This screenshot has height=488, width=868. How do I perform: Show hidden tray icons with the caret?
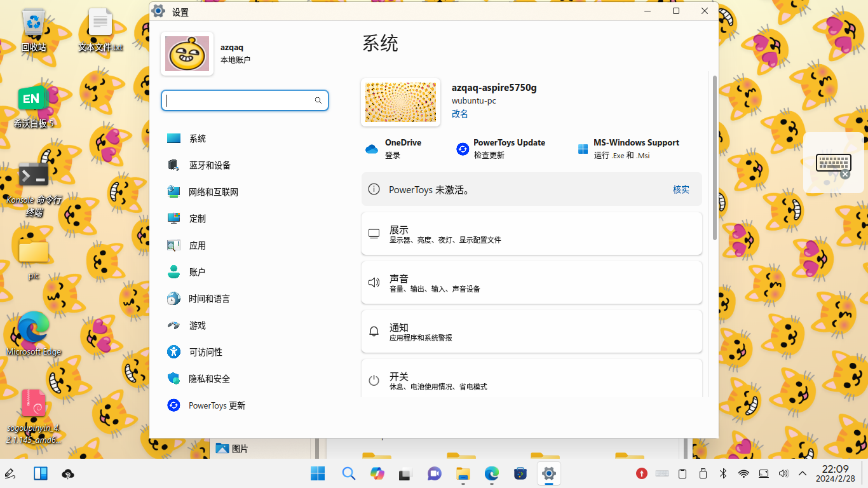(x=803, y=473)
